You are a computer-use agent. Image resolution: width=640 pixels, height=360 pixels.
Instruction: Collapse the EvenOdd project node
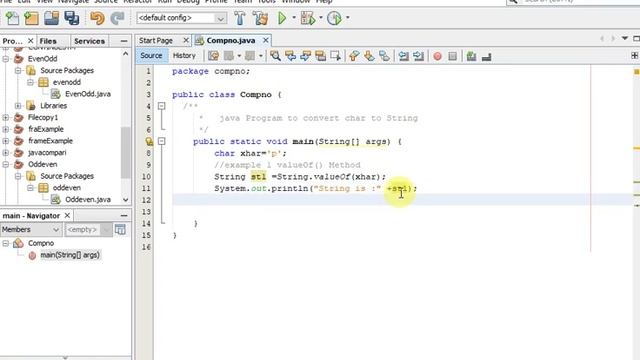pyautogui.click(x=6, y=59)
